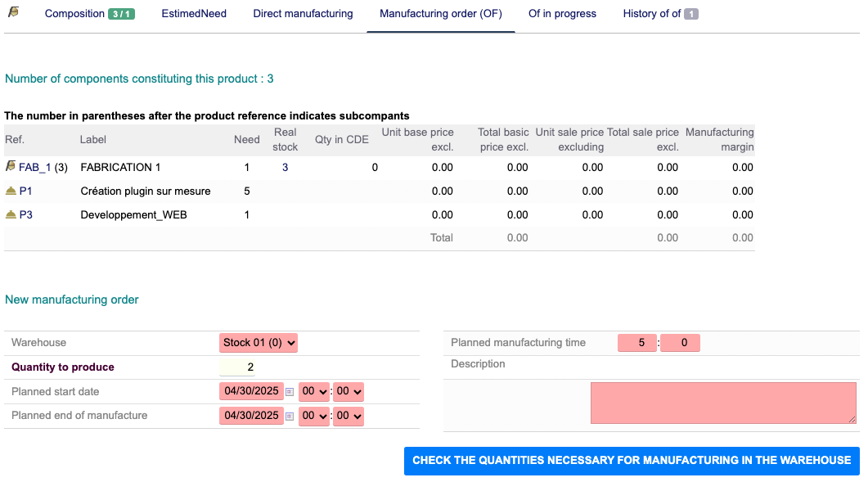
Task: Click the service icon beside P3
Action: (11, 214)
